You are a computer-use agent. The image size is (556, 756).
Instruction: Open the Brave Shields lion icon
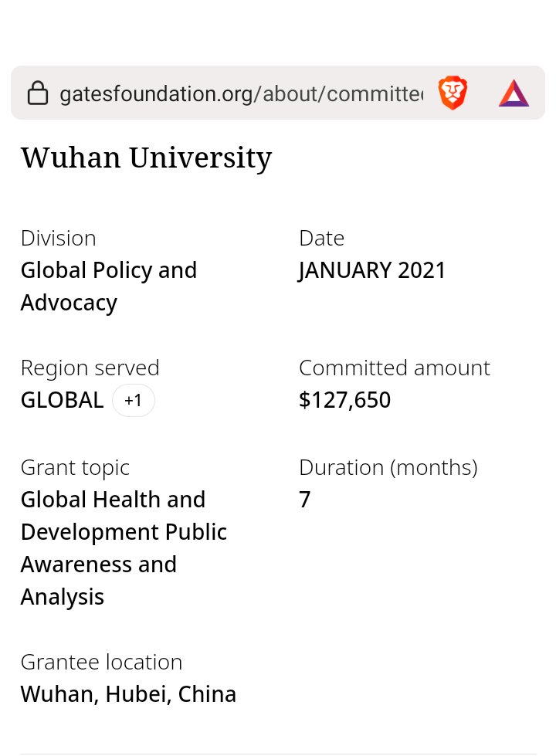[x=453, y=93]
